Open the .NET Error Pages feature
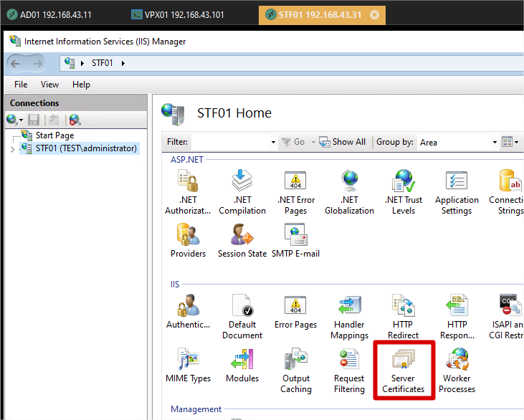The image size is (524, 420). tap(296, 192)
